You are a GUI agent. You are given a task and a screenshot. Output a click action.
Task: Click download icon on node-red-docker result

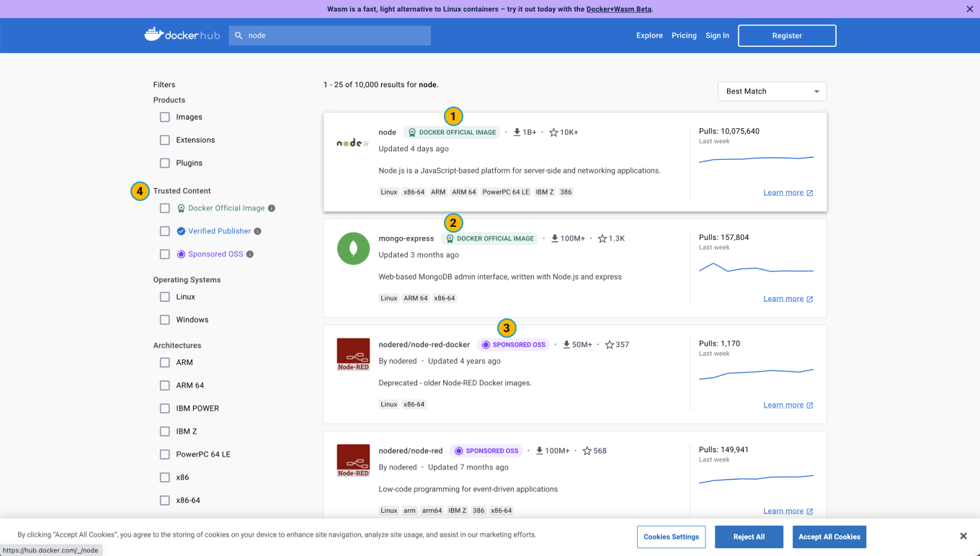pyautogui.click(x=566, y=345)
